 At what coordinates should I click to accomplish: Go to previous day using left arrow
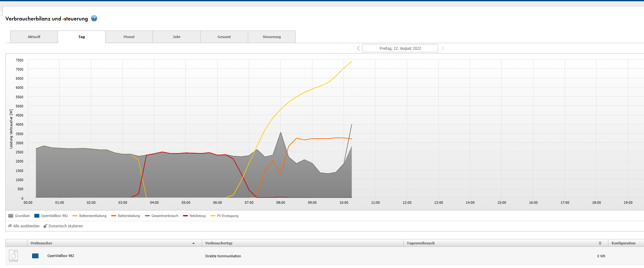point(358,48)
